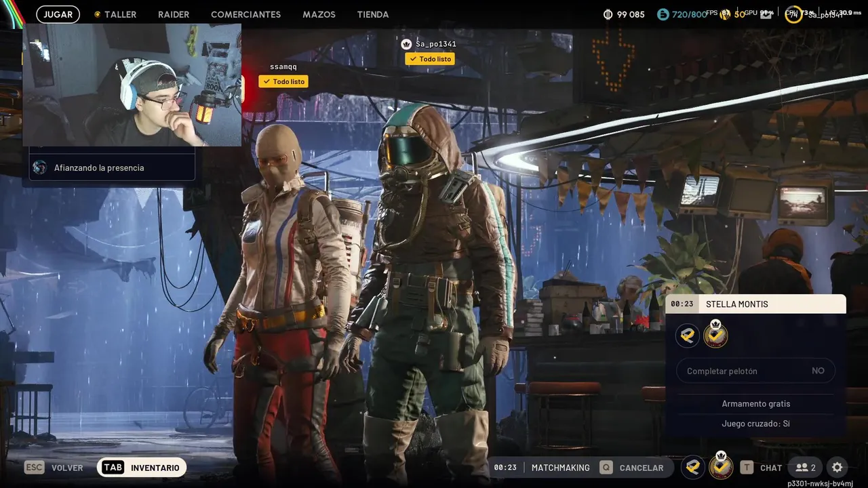Click the Todo listo badge under ssamqq
The height and width of the screenshot is (488, 868).
click(283, 81)
